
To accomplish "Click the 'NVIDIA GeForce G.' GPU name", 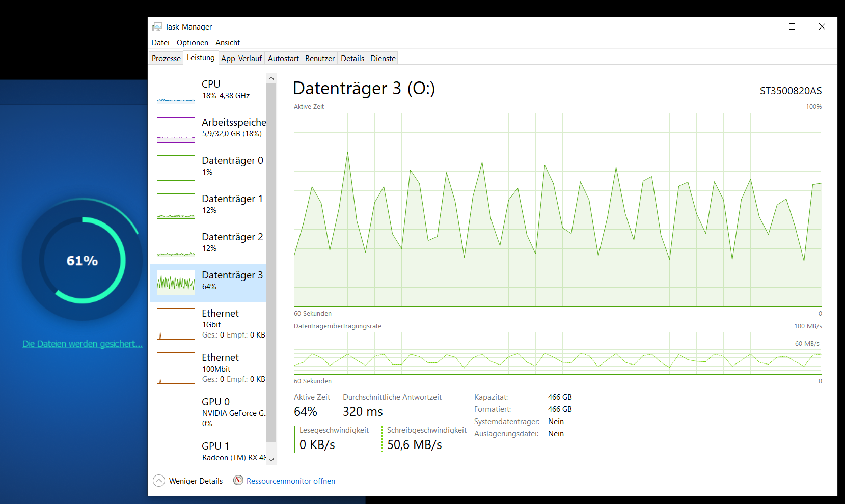I will tap(234, 413).
